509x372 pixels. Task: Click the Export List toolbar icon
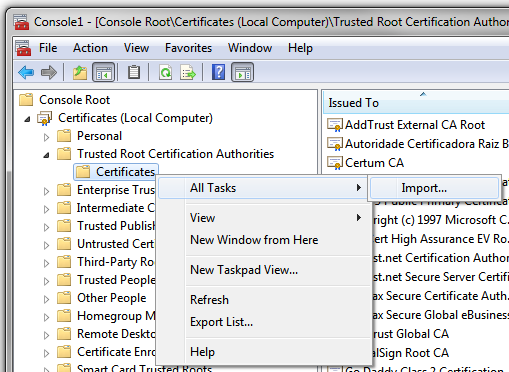coord(188,72)
